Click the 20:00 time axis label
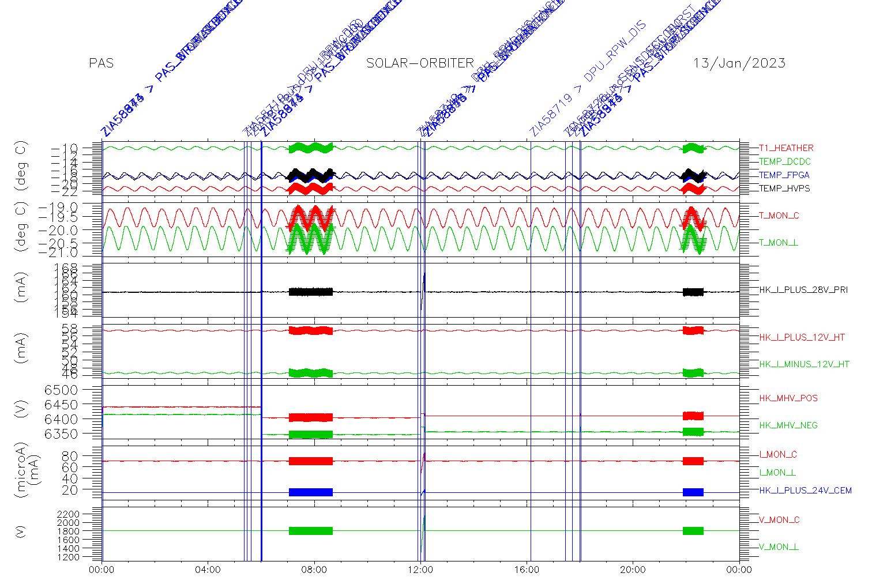The height and width of the screenshot is (588, 872). (x=633, y=570)
